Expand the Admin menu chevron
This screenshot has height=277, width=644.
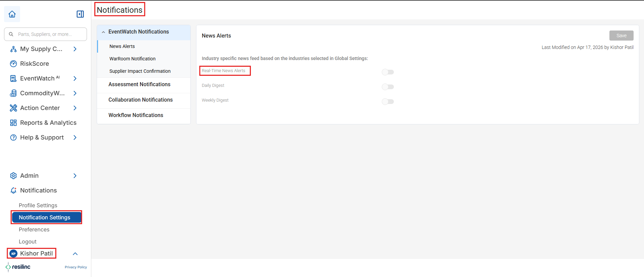75,176
